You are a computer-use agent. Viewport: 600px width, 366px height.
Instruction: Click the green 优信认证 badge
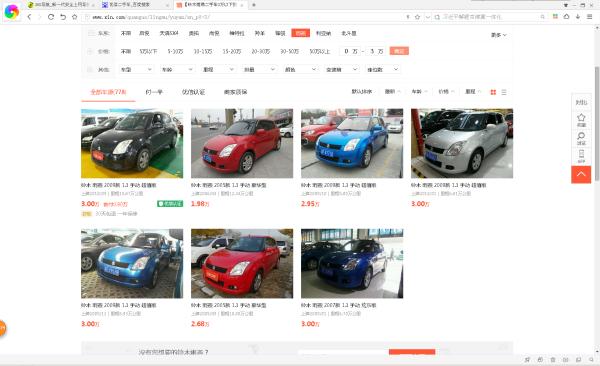[170, 204]
